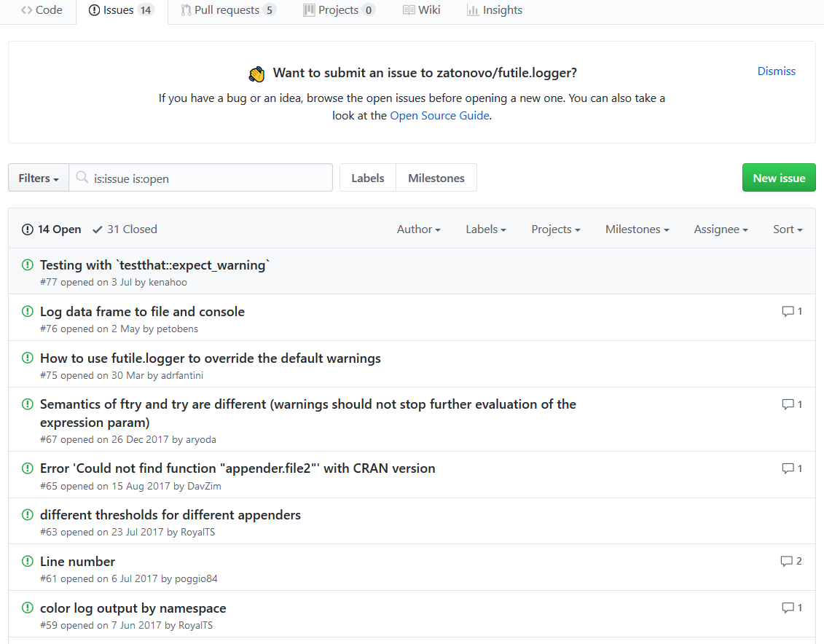Expand the Assignee filter dropdown
The image size is (824, 644).
tap(721, 229)
